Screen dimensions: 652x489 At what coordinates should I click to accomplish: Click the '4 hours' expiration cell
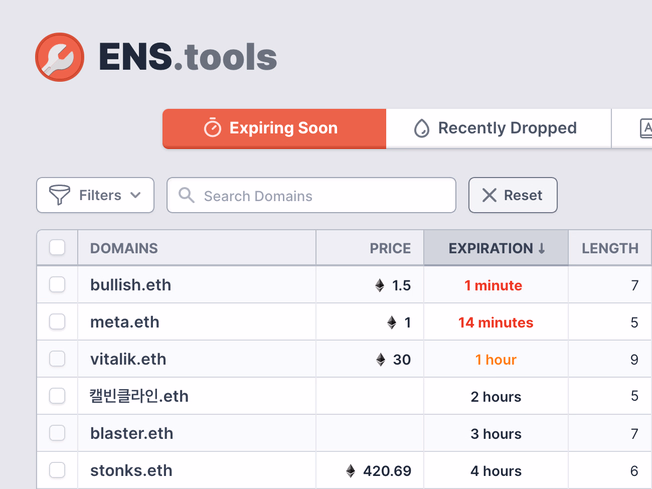click(x=496, y=471)
